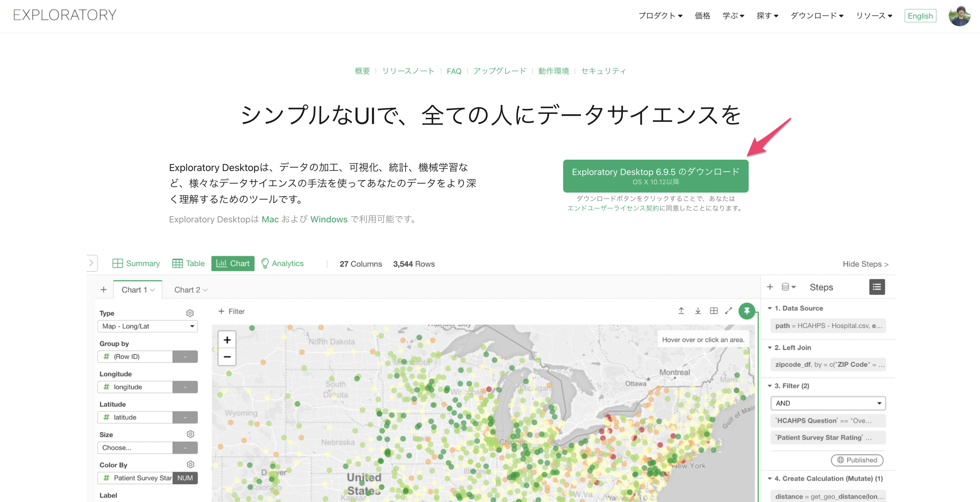Expand the collapsed left side panel

pyautogui.click(x=91, y=263)
